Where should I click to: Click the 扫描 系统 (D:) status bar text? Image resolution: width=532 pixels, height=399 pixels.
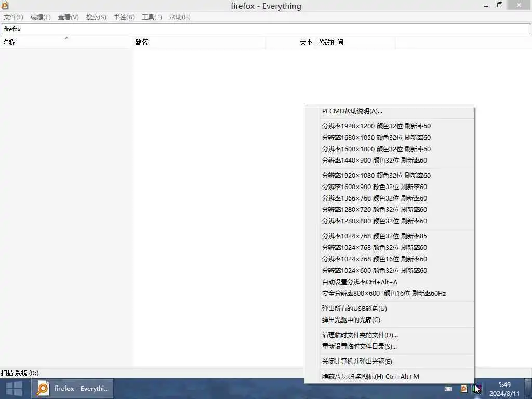(20, 373)
